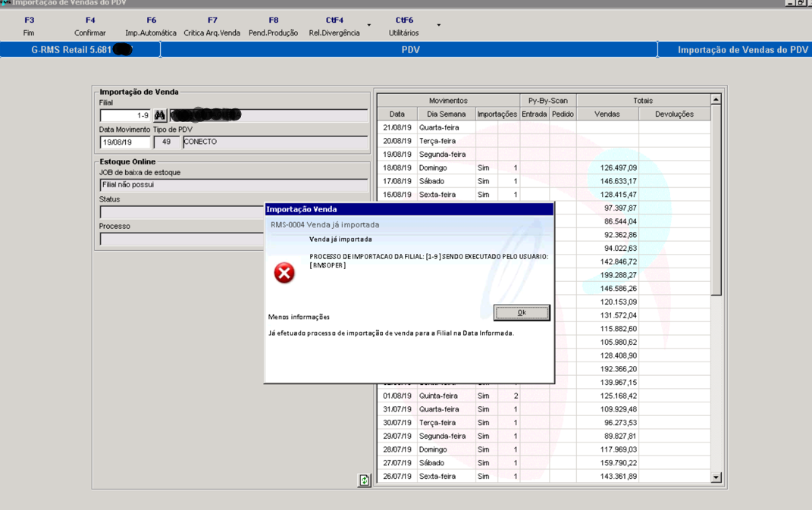Screen dimensions: 812x510
Task: Click scroll down arrow of movements table
Action: (716, 477)
